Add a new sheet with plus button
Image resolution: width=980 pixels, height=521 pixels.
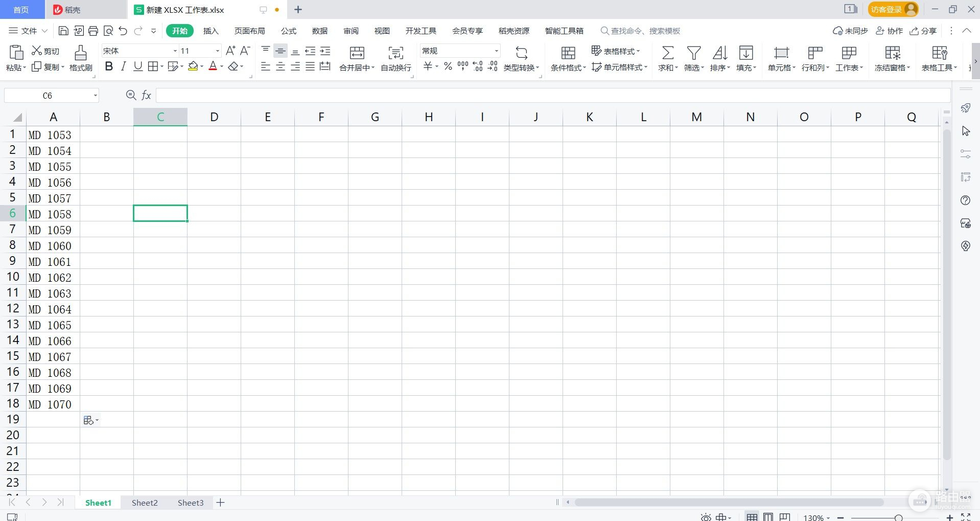[x=220, y=503]
